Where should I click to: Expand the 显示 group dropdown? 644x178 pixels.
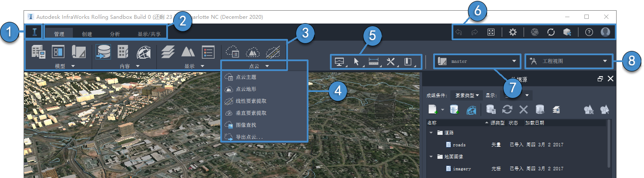(x=202, y=66)
